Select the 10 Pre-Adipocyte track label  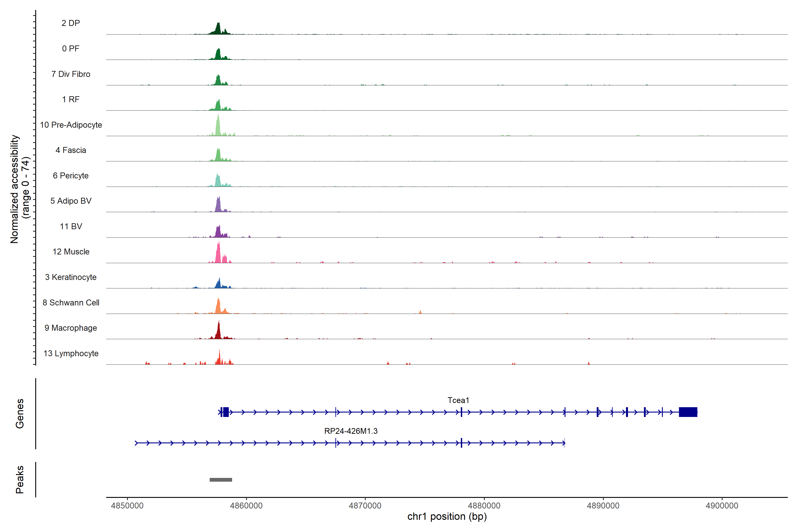point(71,125)
